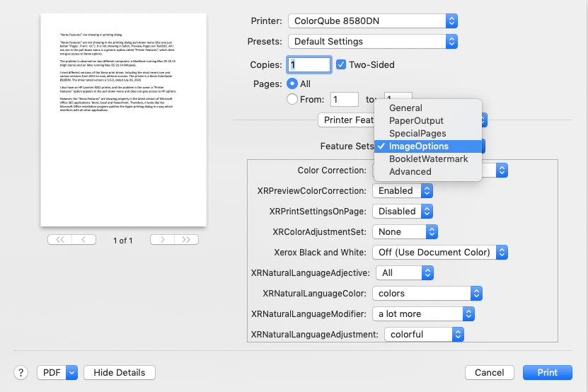Open the XRNaturalLanguageModifier a lot more dropdown
The height and width of the screenshot is (392, 588).
423,314
